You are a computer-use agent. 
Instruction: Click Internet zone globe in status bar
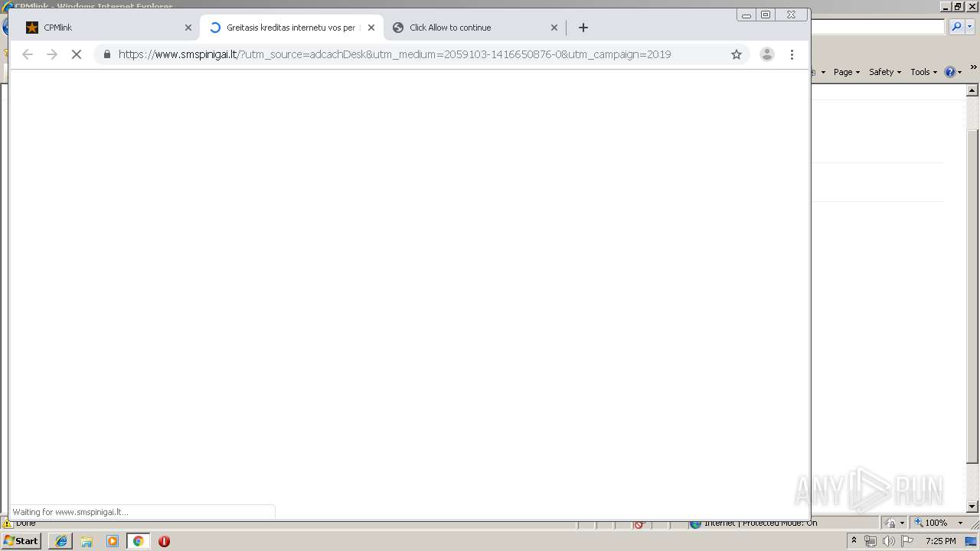(x=695, y=523)
